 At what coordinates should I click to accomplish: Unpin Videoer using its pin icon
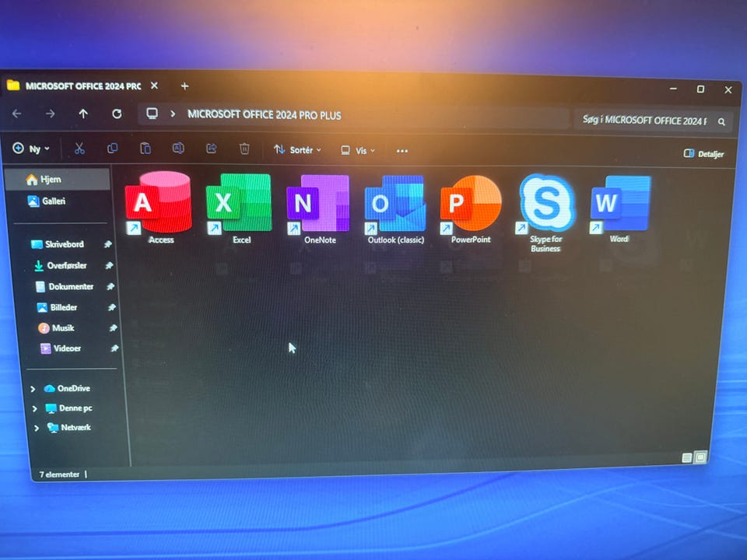pyautogui.click(x=115, y=348)
